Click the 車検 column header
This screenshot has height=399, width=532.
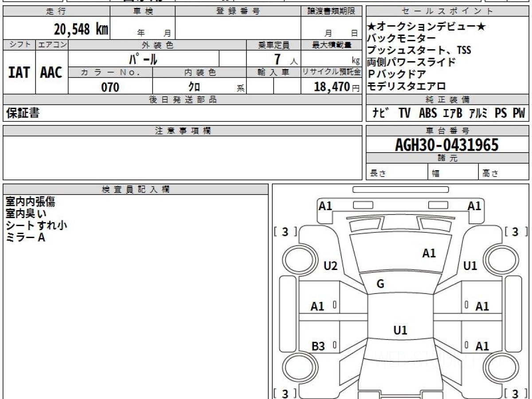point(143,12)
